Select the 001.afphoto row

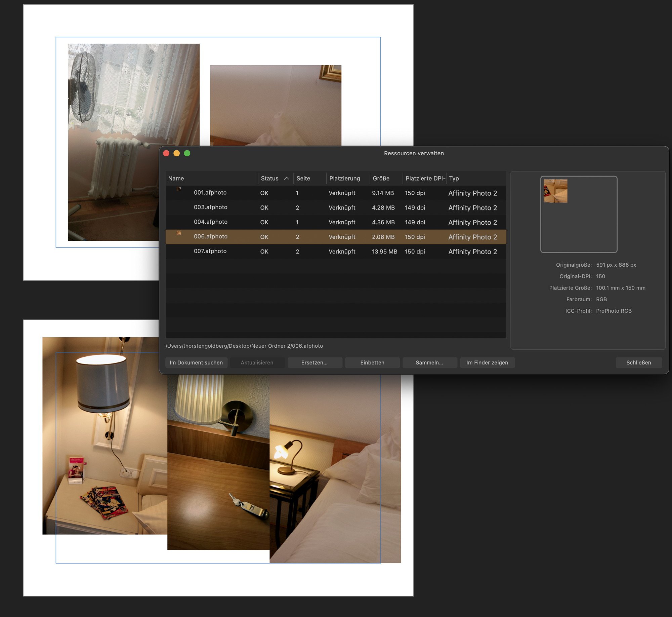pyautogui.click(x=336, y=193)
